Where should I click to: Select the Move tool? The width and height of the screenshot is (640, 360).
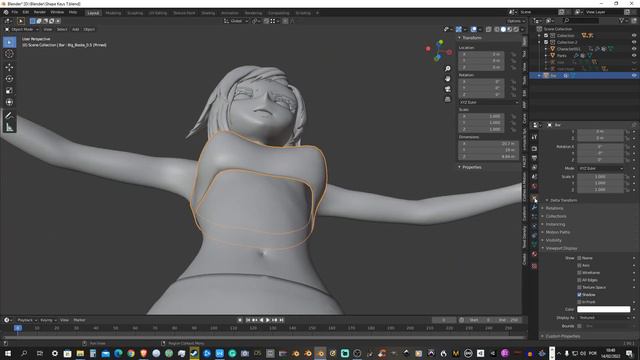pos(9,67)
